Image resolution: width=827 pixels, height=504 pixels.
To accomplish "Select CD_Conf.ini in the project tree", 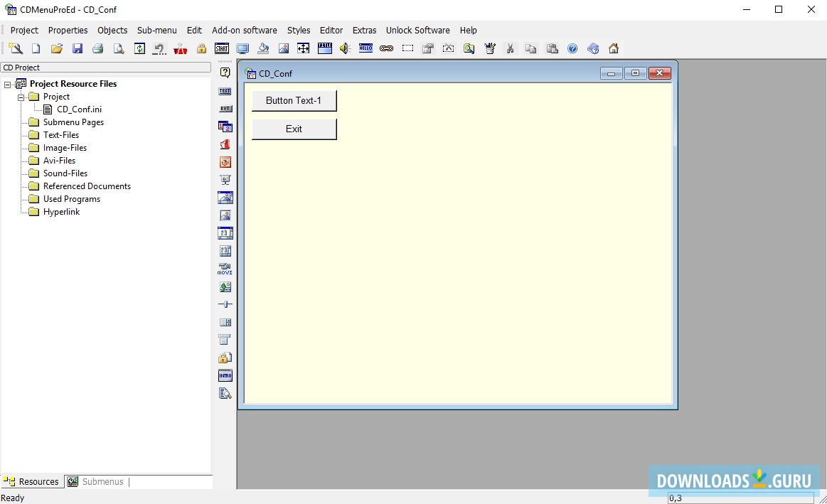I will click(79, 109).
